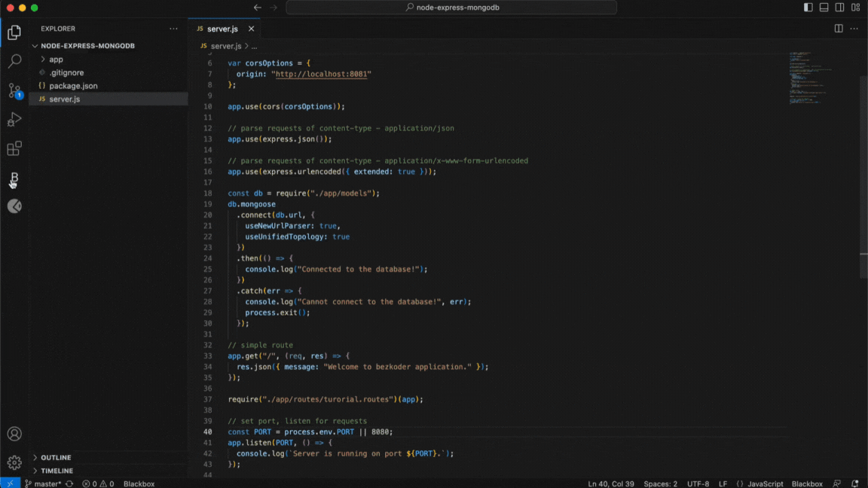Change indentation via Spaces: 2
This screenshot has width=868, height=488.
(x=660, y=483)
